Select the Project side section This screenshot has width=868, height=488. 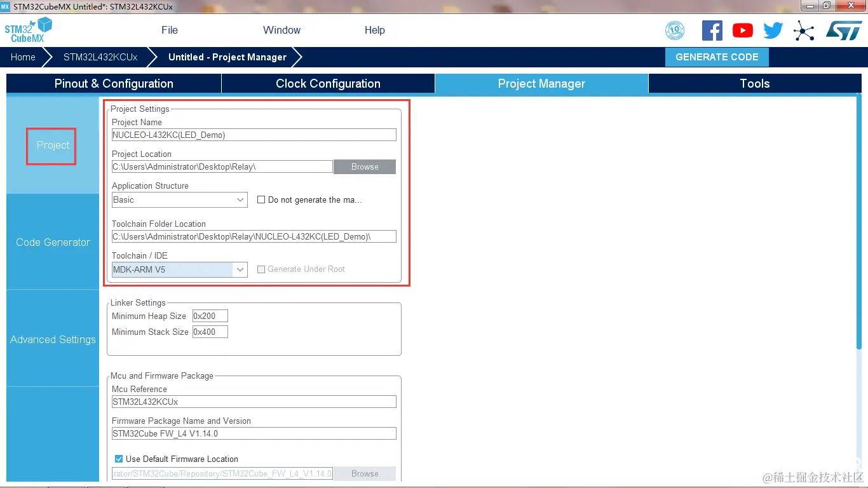(x=53, y=146)
